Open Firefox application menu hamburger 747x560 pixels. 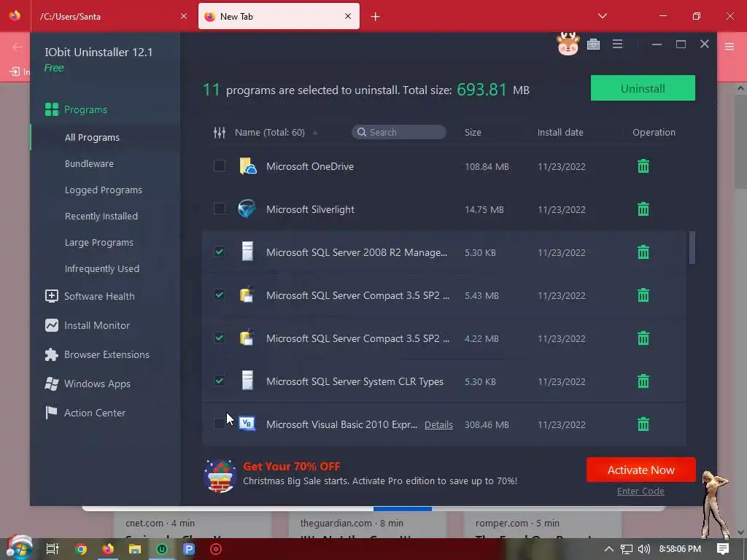(x=729, y=46)
